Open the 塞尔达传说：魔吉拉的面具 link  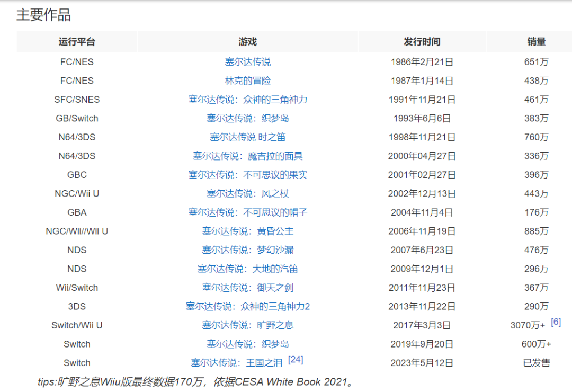(x=248, y=156)
